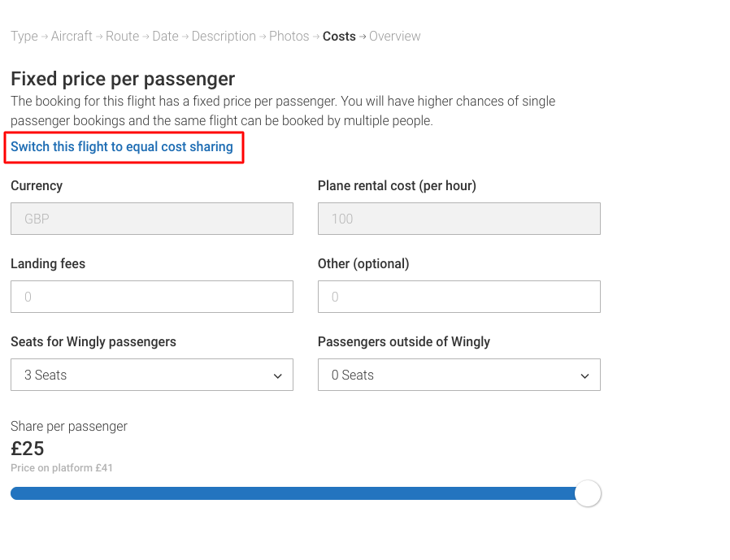Navigate to the Route step
The image size is (730, 560).
123,37
